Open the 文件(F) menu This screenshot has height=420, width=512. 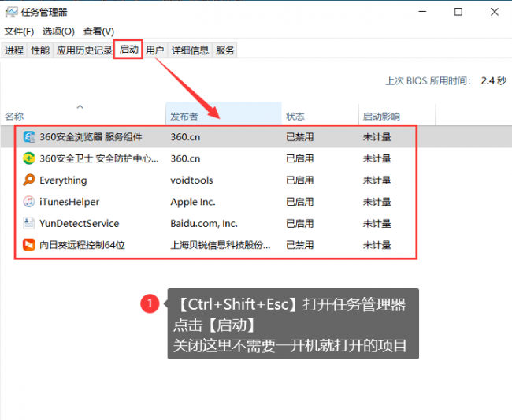19,32
